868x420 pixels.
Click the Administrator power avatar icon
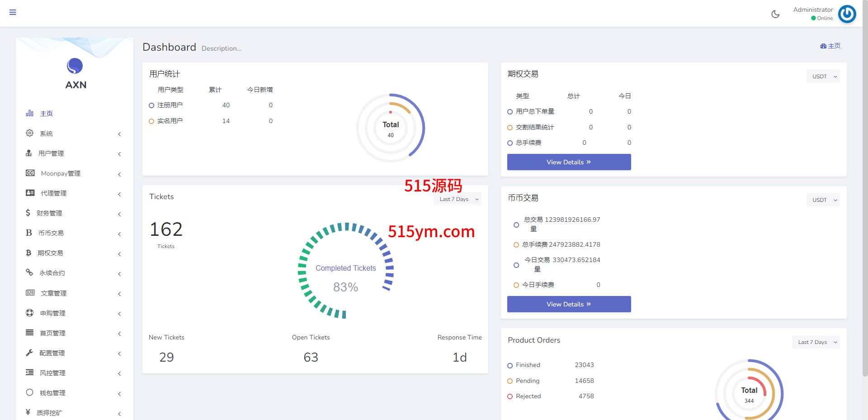click(847, 14)
